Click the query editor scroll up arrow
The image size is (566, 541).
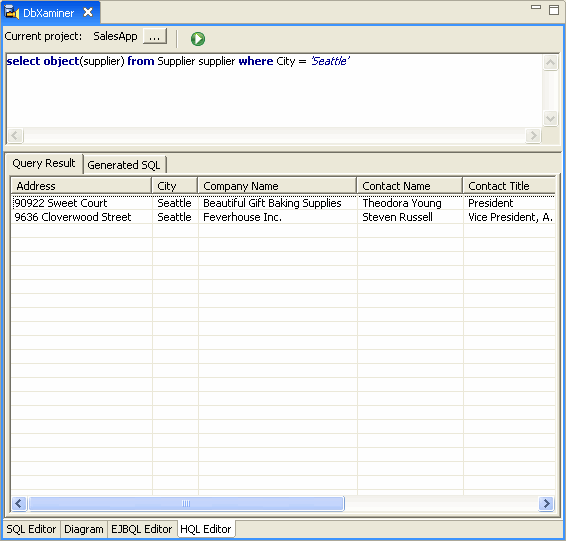pyautogui.click(x=550, y=63)
